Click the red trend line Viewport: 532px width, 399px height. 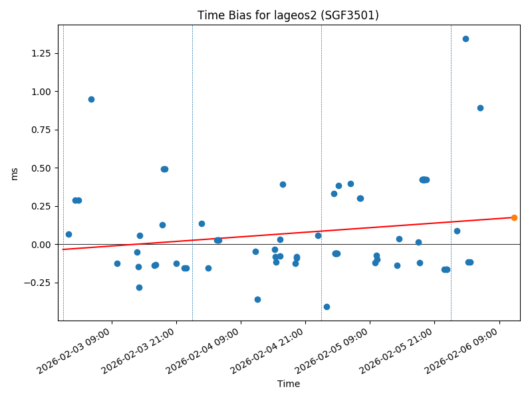pos(266,234)
